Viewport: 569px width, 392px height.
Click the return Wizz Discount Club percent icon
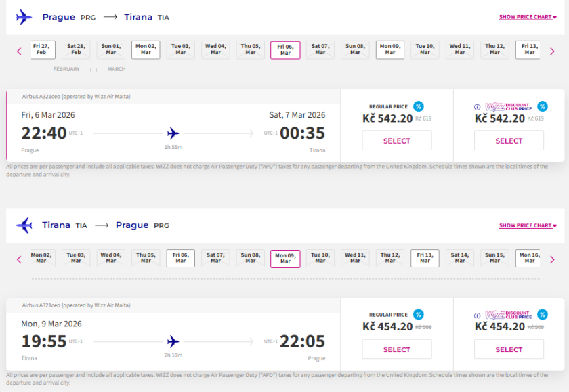pyautogui.click(x=542, y=315)
